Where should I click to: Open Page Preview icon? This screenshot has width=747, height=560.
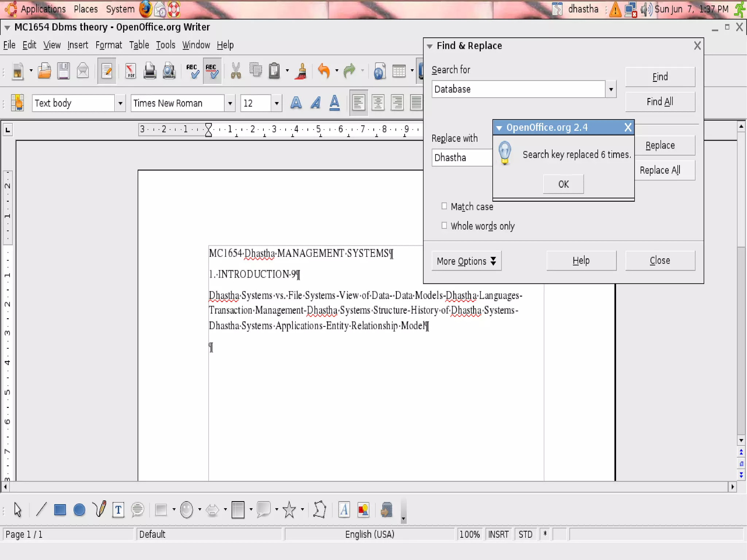pyautogui.click(x=169, y=71)
